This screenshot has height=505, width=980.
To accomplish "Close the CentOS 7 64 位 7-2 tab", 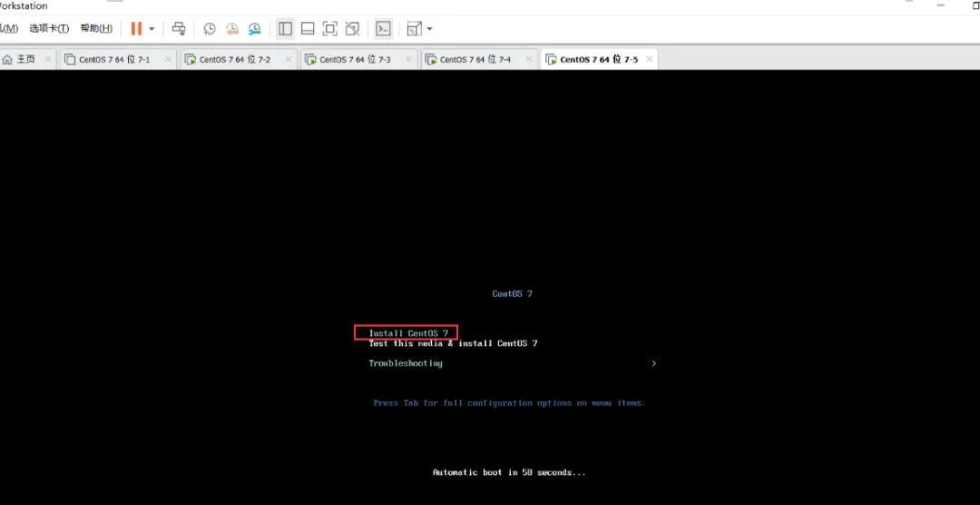I will (289, 59).
